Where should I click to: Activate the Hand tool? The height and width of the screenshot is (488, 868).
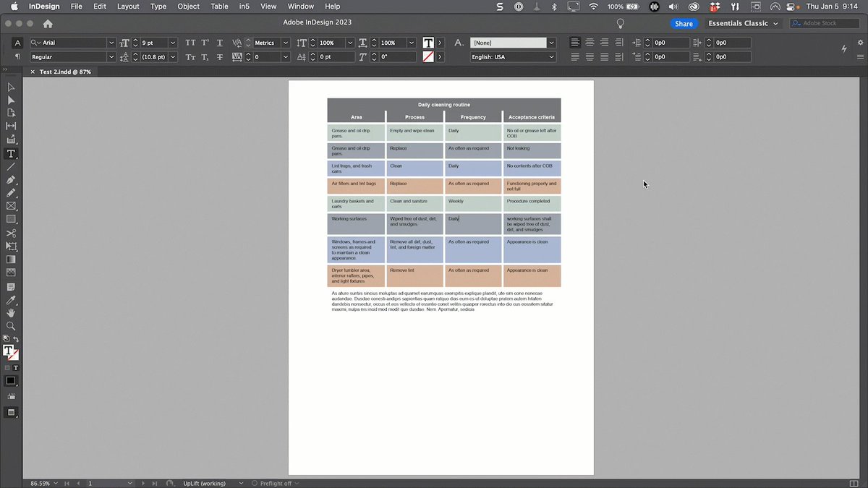(11, 313)
